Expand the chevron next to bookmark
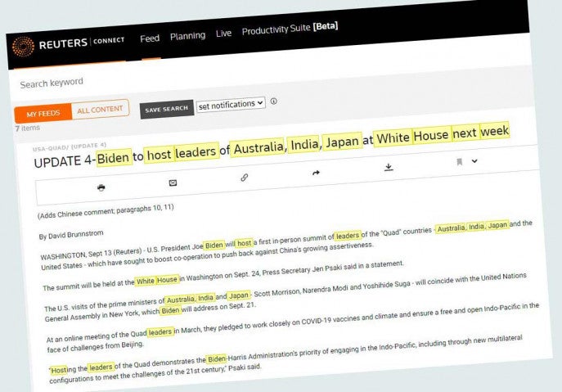562x392 pixels. tap(474, 161)
